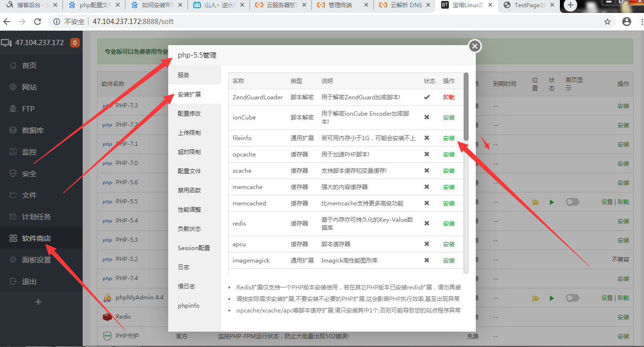The width and height of the screenshot is (644, 347).
Task: Click the green play icon in phpMyAdmin row
Action: point(552,298)
